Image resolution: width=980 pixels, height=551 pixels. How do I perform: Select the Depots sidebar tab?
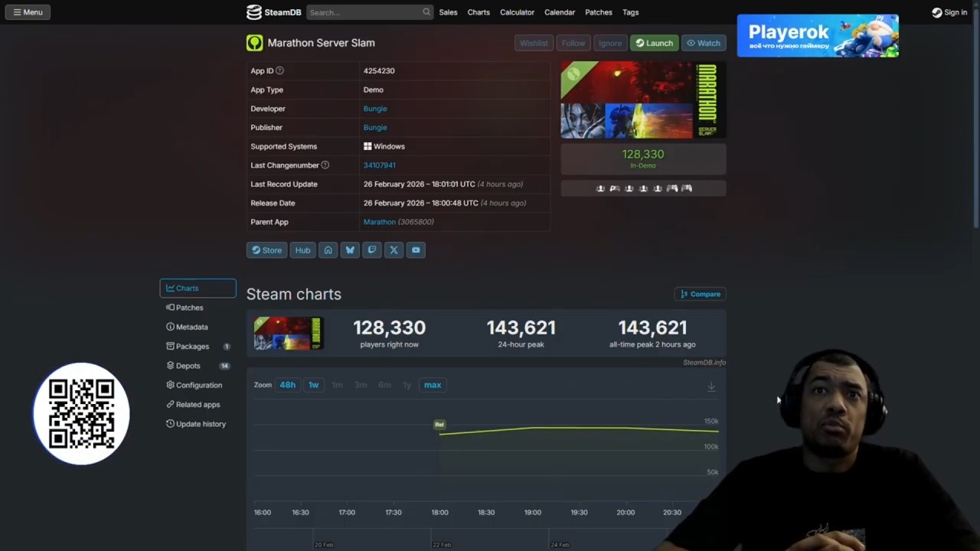(x=198, y=366)
